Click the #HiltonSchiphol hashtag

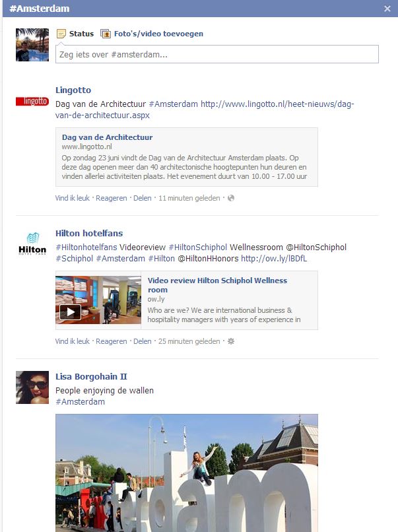[x=198, y=248]
